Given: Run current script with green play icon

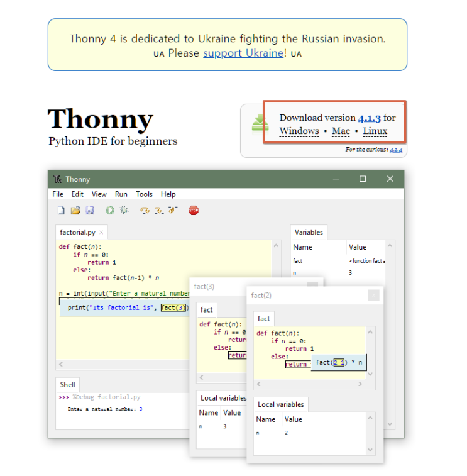Looking at the screenshot, I should (x=110, y=210).
